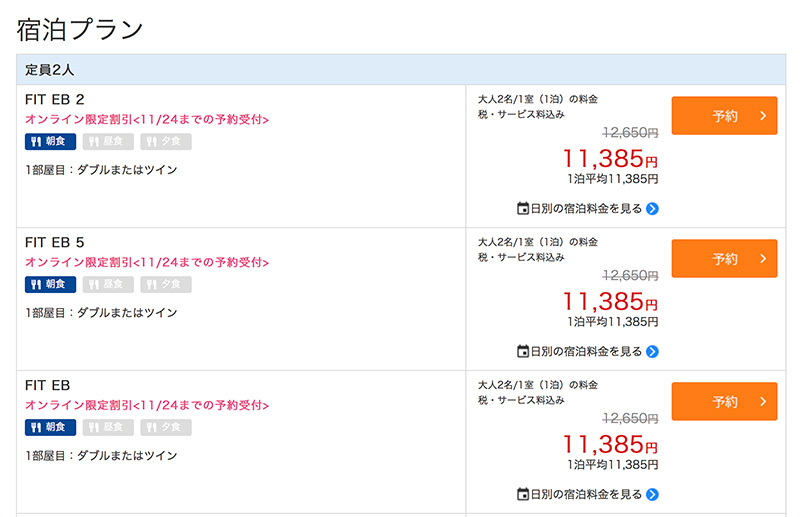Click the greyed 夕食 dinner badge under FIT EB 5
Screen dimensions: 800x517
(166, 285)
